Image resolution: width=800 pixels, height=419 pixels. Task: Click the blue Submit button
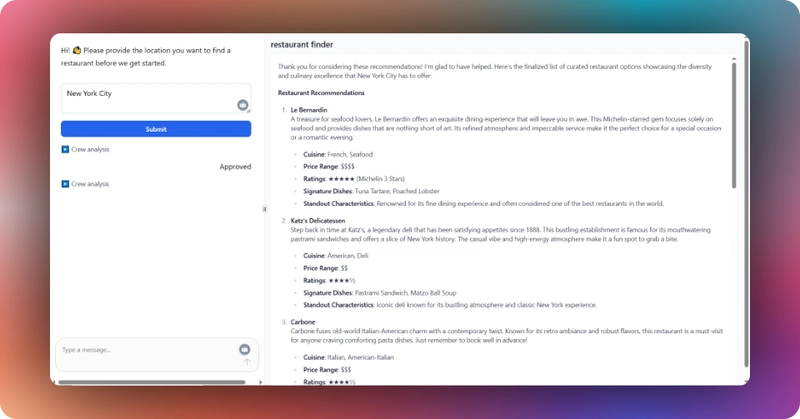click(156, 129)
